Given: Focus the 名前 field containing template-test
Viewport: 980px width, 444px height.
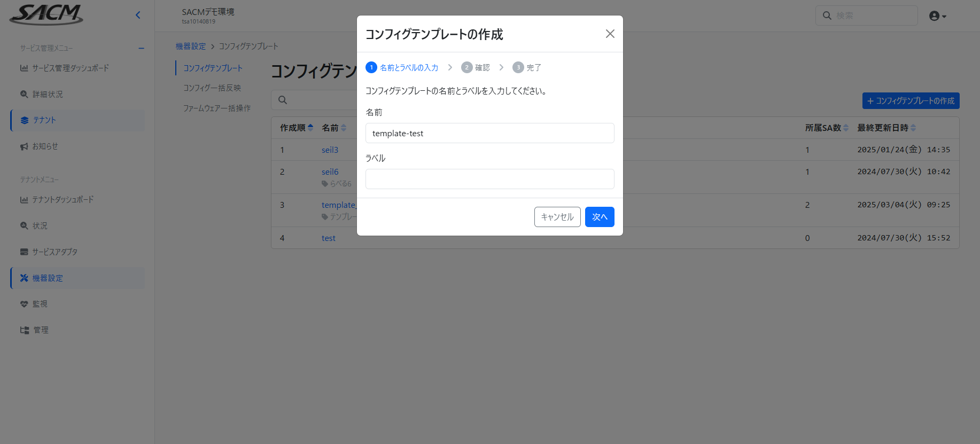Looking at the screenshot, I should pyautogui.click(x=489, y=133).
